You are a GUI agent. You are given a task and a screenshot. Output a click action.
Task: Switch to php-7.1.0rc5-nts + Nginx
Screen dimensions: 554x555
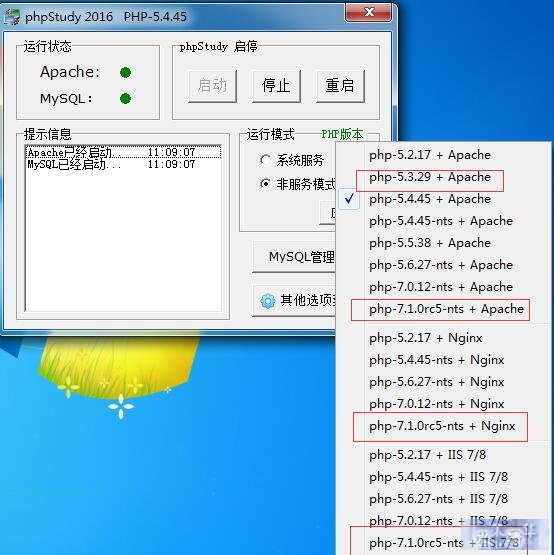click(442, 426)
